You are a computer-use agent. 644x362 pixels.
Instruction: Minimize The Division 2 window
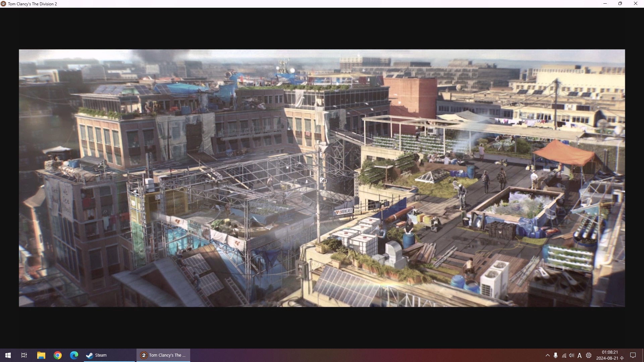(x=605, y=4)
